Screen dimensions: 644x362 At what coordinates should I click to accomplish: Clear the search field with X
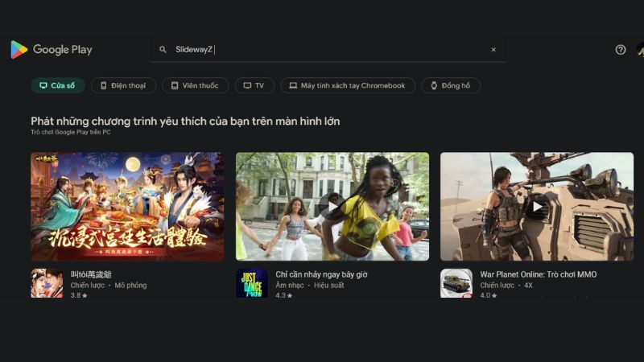tap(493, 50)
